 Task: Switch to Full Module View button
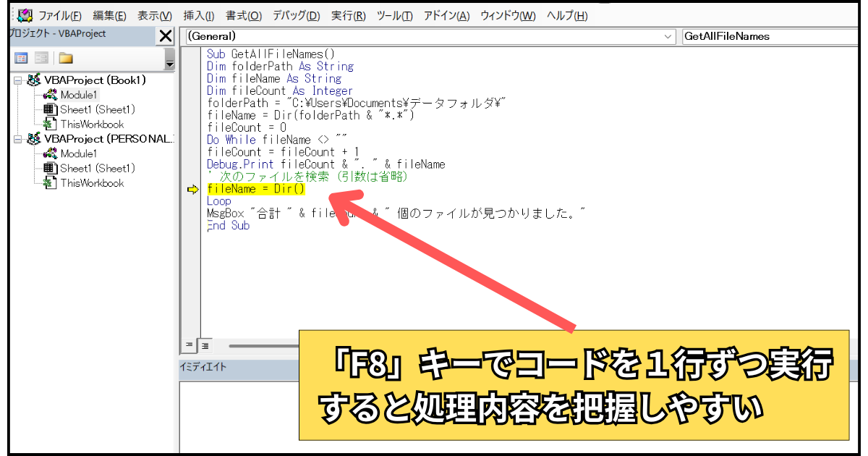205,345
